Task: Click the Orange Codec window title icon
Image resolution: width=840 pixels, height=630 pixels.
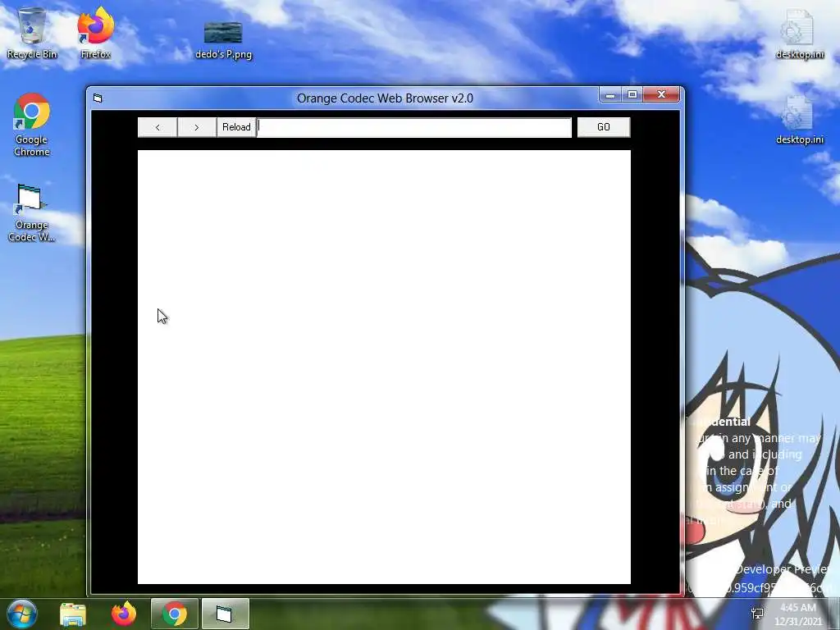Action: pos(98,98)
